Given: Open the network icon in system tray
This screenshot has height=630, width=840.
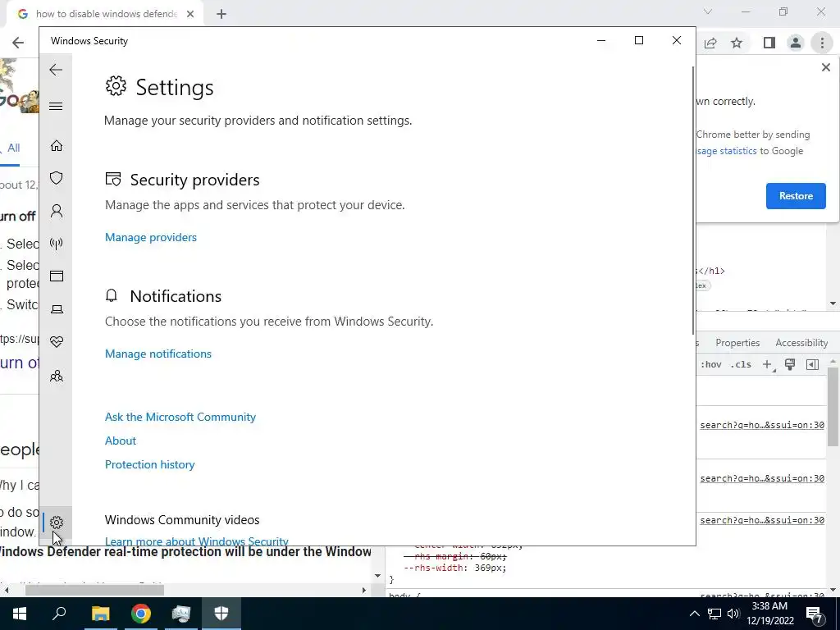Looking at the screenshot, I should click(714, 614).
